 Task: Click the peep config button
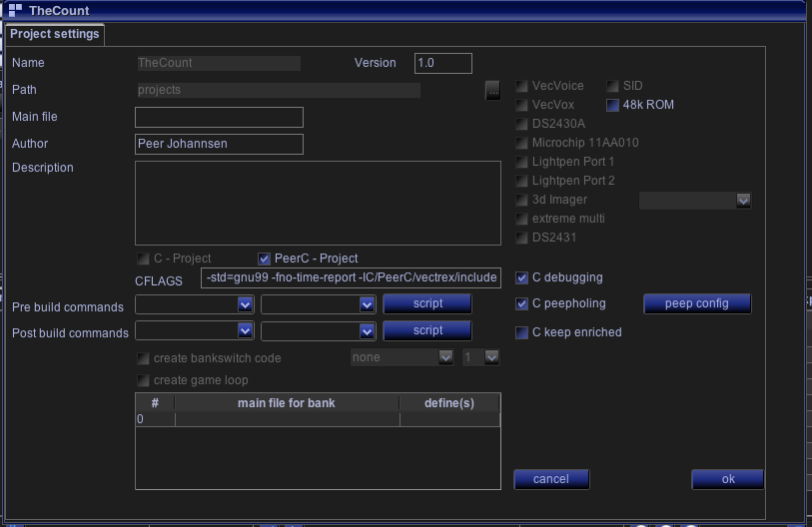[x=696, y=303]
